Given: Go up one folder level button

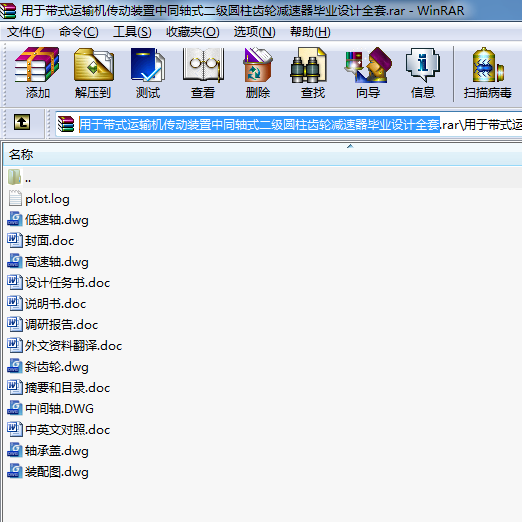Looking at the screenshot, I should (x=22, y=122).
